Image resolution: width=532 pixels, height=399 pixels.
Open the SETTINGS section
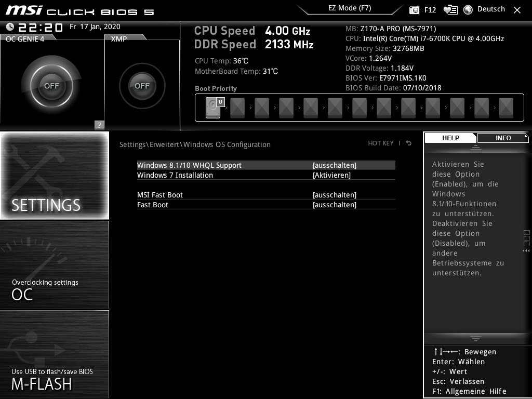click(55, 176)
